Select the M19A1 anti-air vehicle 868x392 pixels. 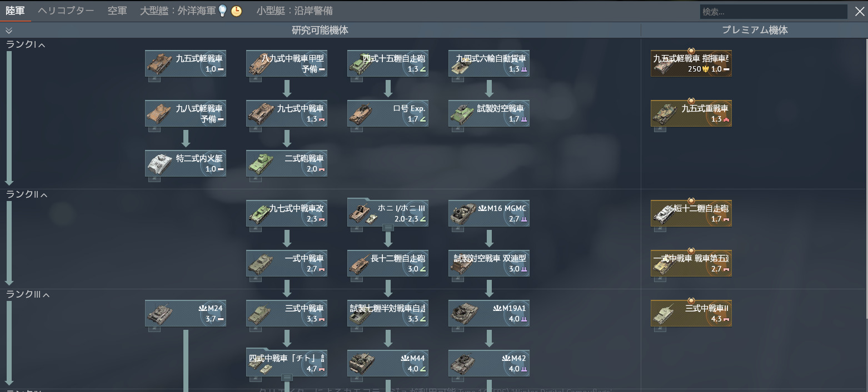click(489, 313)
